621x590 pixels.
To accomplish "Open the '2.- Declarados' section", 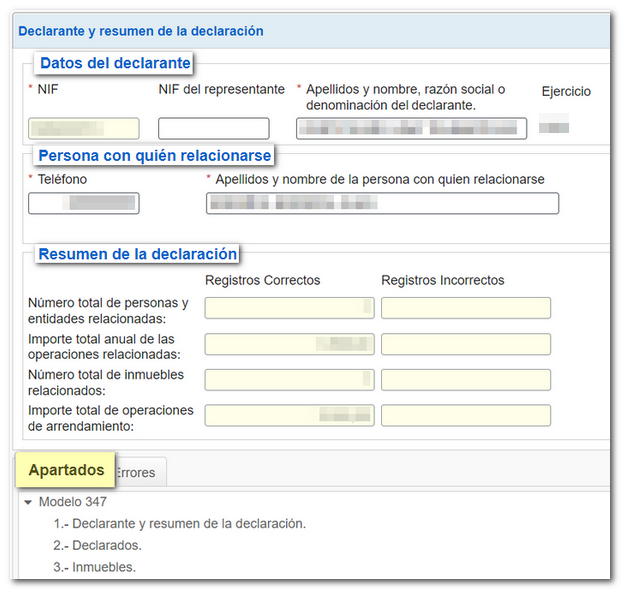I will click(x=98, y=545).
